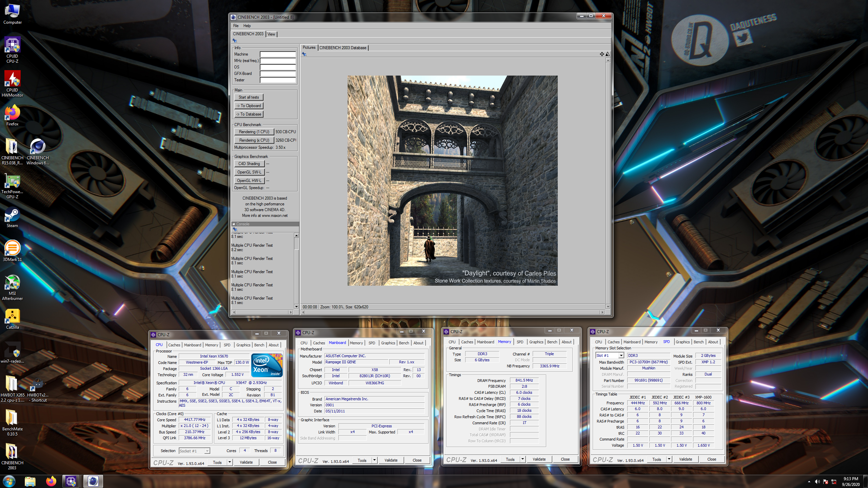Open HWBOTx265 Shortcut icon
Screen dimensions: 868x488
pos(38,389)
